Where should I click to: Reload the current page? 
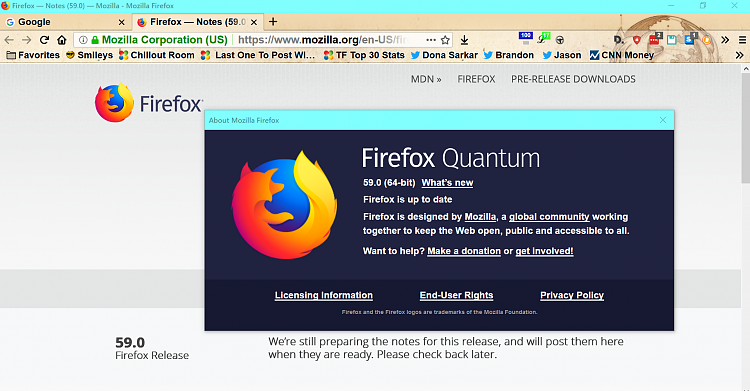pos(44,40)
